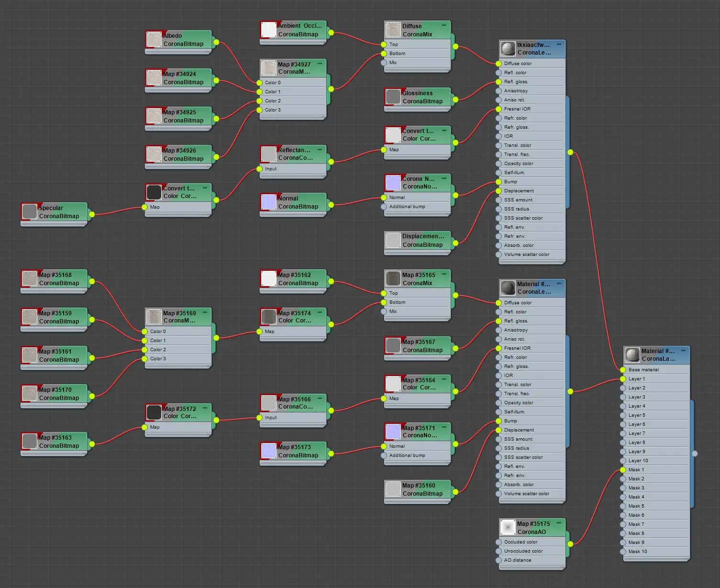Click the Ambient Occlusion bitmap preview icon

pos(269,29)
